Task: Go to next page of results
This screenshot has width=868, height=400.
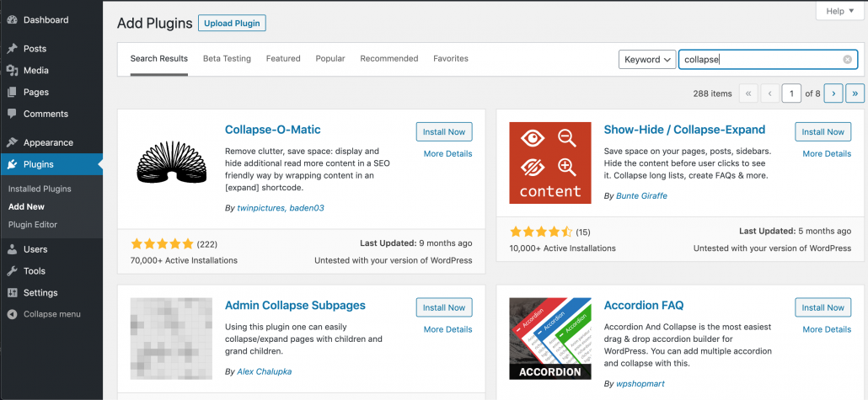Action: coord(833,93)
